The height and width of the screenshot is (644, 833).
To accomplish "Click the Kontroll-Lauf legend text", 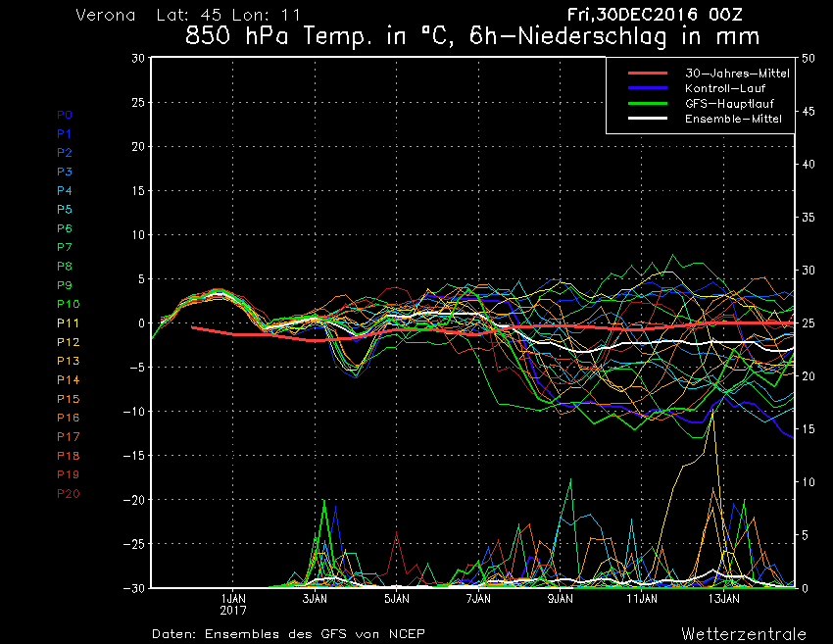I will (x=724, y=88).
